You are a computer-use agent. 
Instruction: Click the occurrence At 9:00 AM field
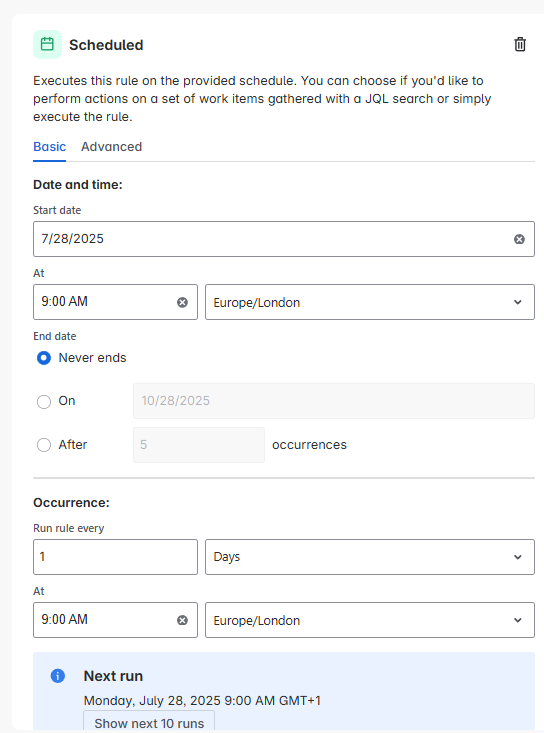point(115,620)
